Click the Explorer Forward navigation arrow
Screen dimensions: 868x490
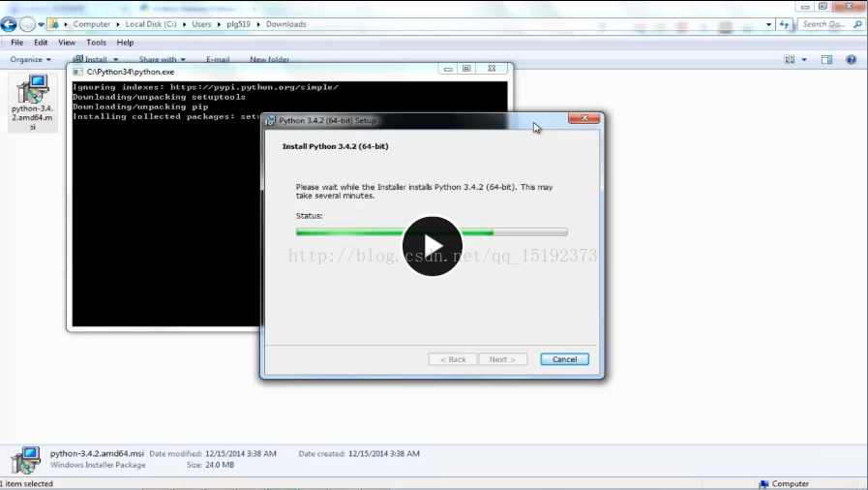(x=27, y=24)
